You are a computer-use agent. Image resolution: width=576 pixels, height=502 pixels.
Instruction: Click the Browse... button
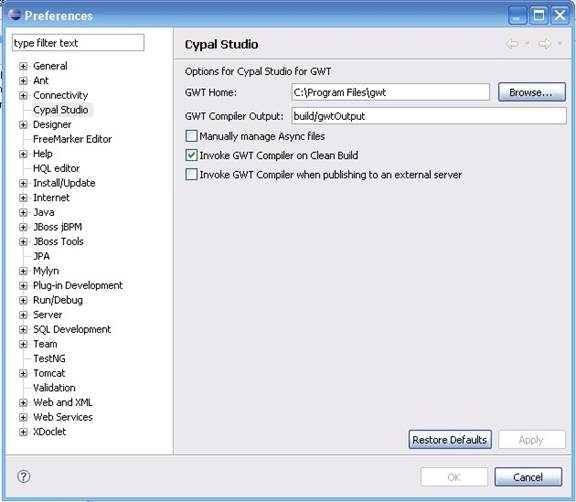[532, 92]
